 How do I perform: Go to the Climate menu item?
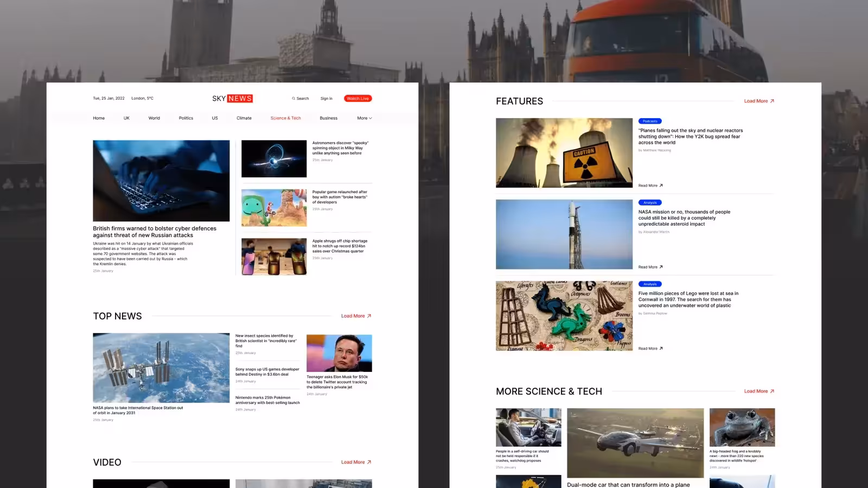tap(244, 118)
